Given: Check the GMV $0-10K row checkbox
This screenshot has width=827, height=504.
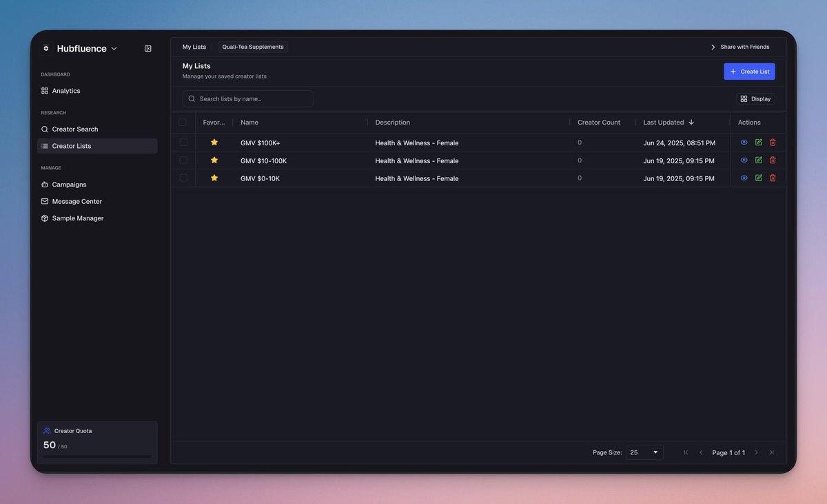Looking at the screenshot, I should (183, 178).
